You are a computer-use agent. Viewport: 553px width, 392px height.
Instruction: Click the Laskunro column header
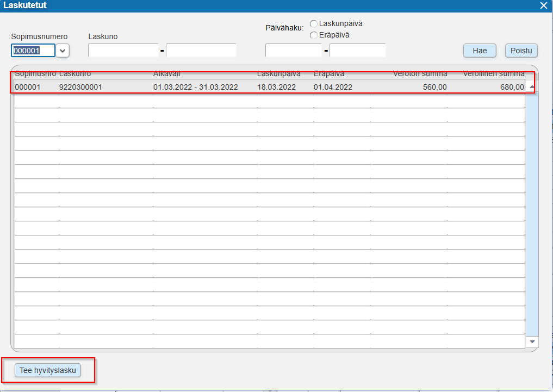pyautogui.click(x=75, y=74)
